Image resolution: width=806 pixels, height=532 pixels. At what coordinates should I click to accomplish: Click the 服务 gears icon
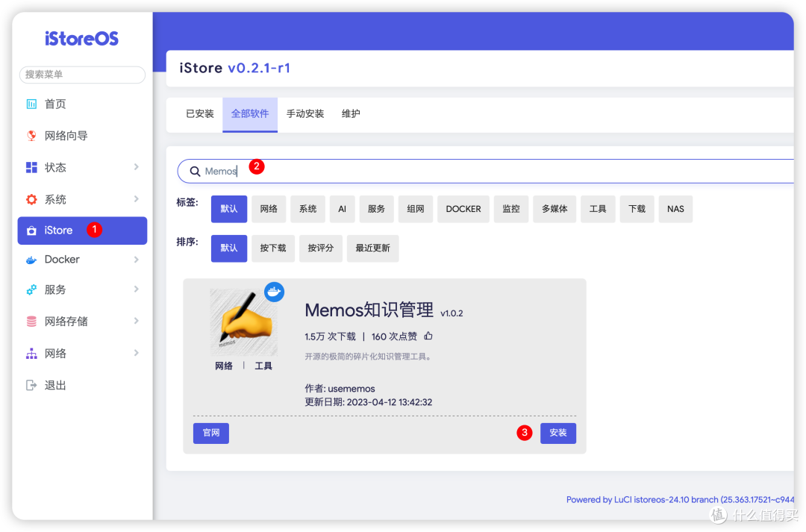click(31, 290)
